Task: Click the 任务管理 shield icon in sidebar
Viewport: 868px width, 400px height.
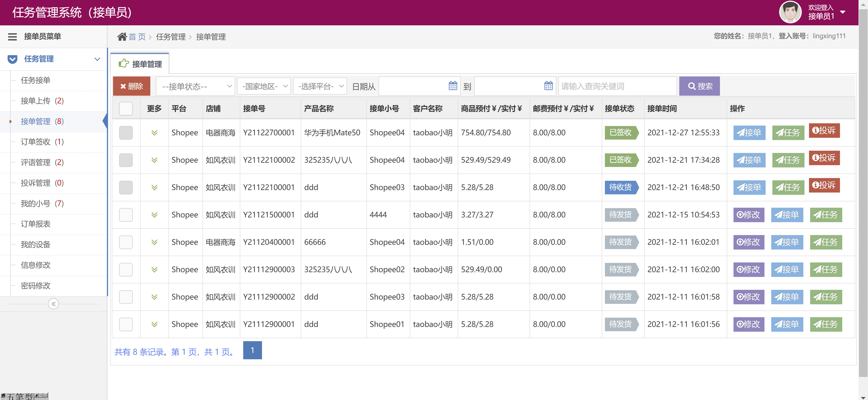Action: (x=12, y=59)
